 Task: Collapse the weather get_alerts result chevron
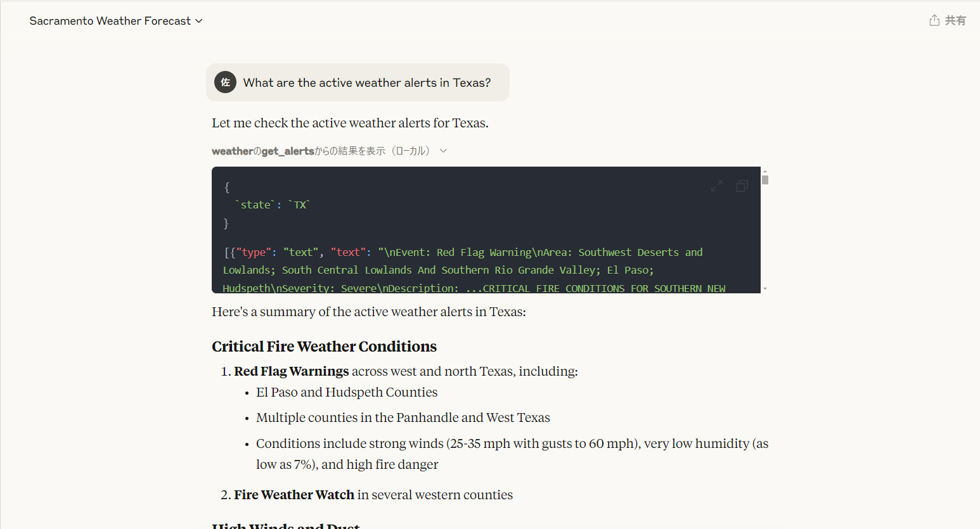click(x=444, y=151)
